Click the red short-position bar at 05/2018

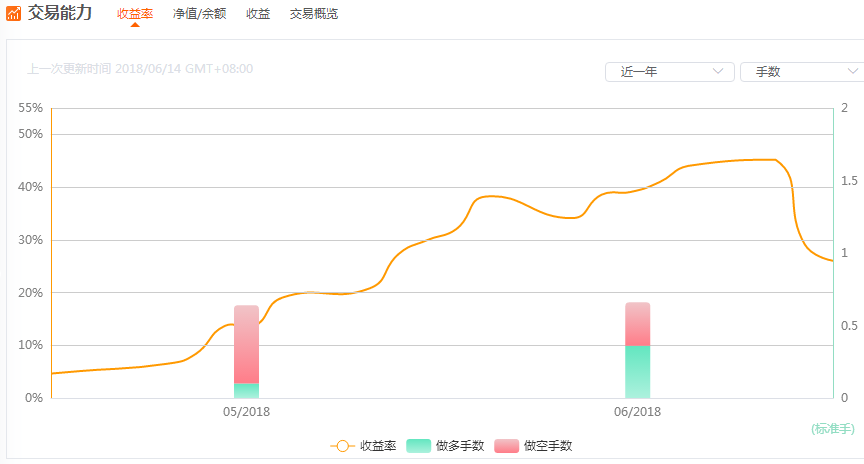coord(246,344)
